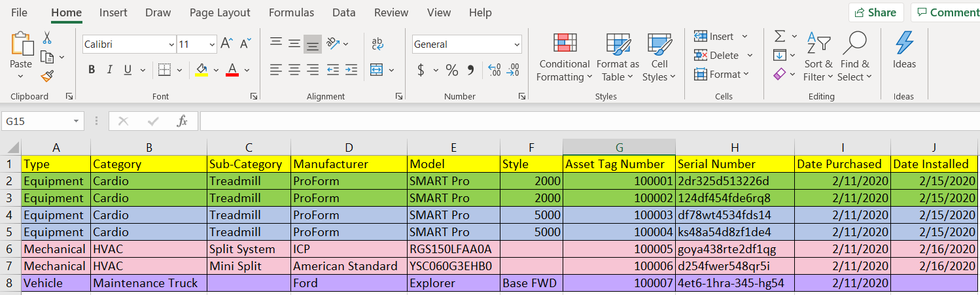
Task: Click the Paste clipboard icon
Action: 21,44
